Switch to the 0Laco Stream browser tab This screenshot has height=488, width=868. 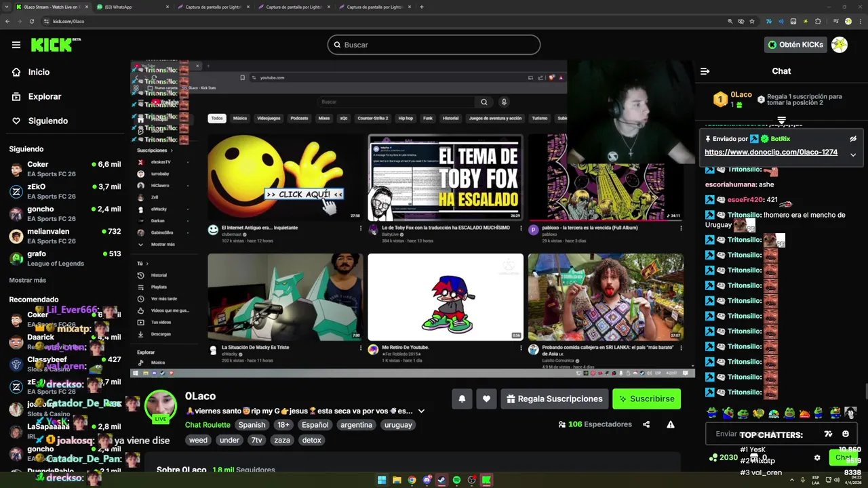tap(52, 7)
